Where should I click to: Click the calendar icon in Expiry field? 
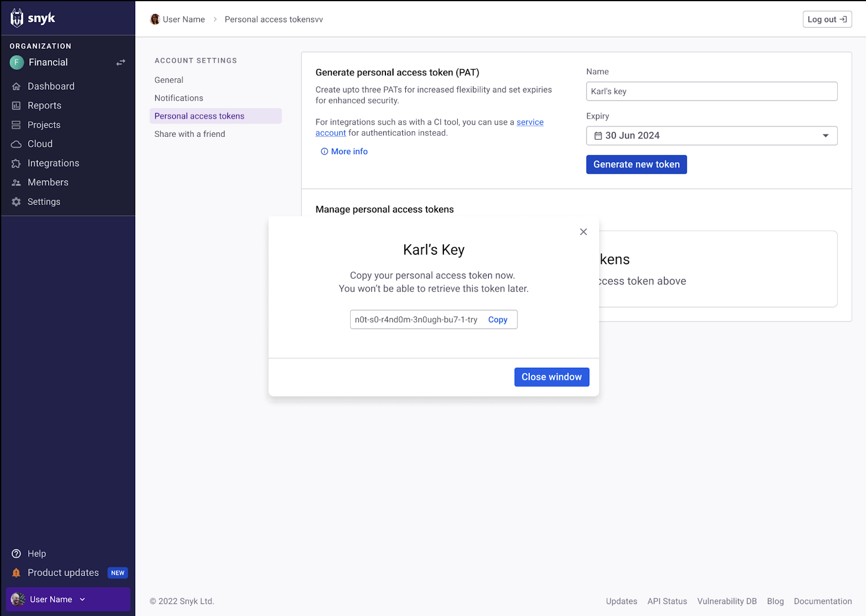pyautogui.click(x=598, y=136)
